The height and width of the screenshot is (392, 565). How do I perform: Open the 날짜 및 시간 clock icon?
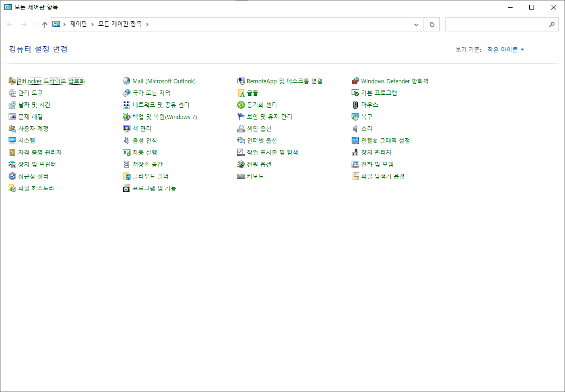tap(12, 105)
